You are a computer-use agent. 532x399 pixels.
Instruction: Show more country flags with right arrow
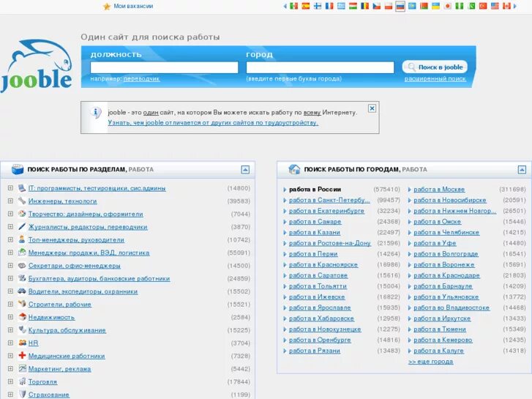point(515,6)
